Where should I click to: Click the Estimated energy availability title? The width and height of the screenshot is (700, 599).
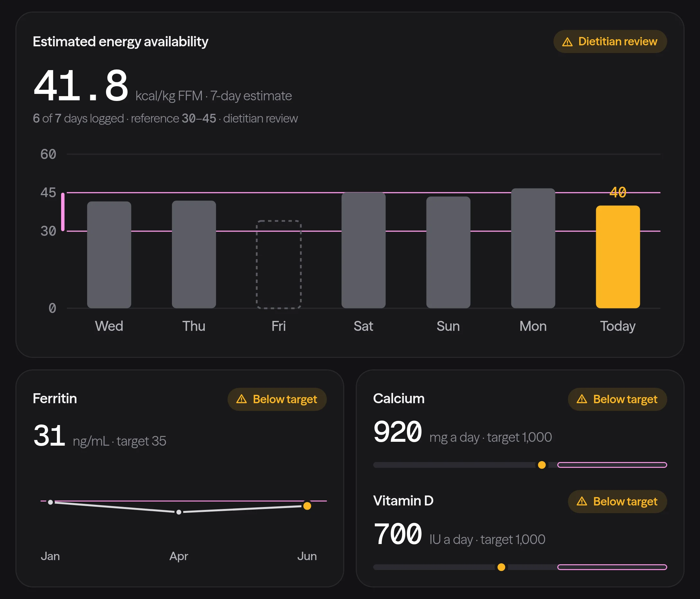pos(120,41)
